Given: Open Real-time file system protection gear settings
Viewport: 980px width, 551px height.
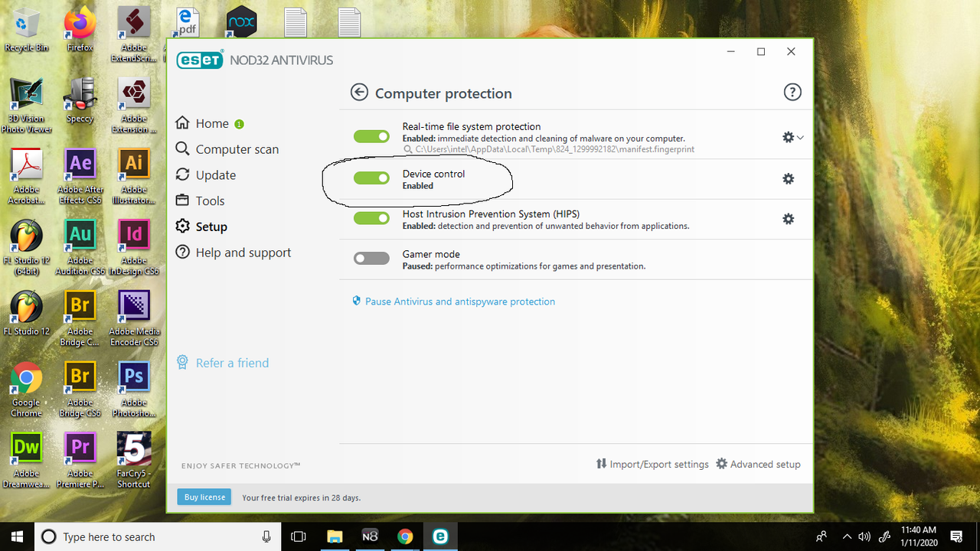Looking at the screenshot, I should (788, 138).
